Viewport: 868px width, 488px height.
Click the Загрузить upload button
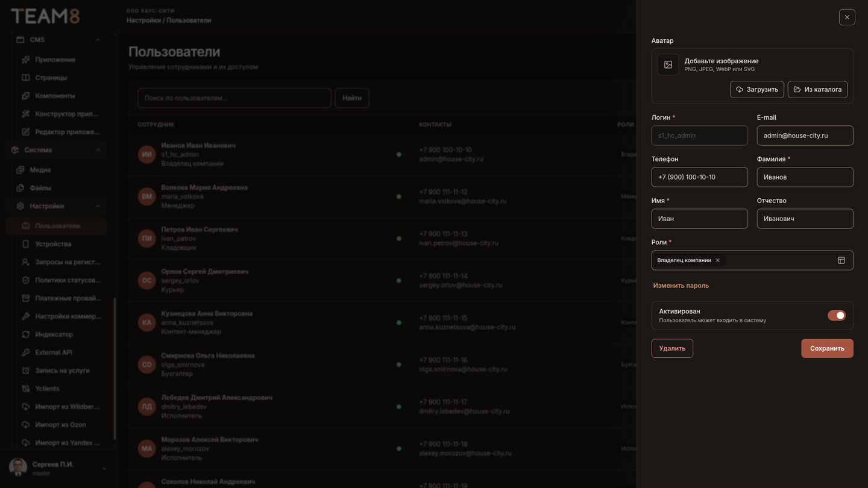pyautogui.click(x=757, y=89)
